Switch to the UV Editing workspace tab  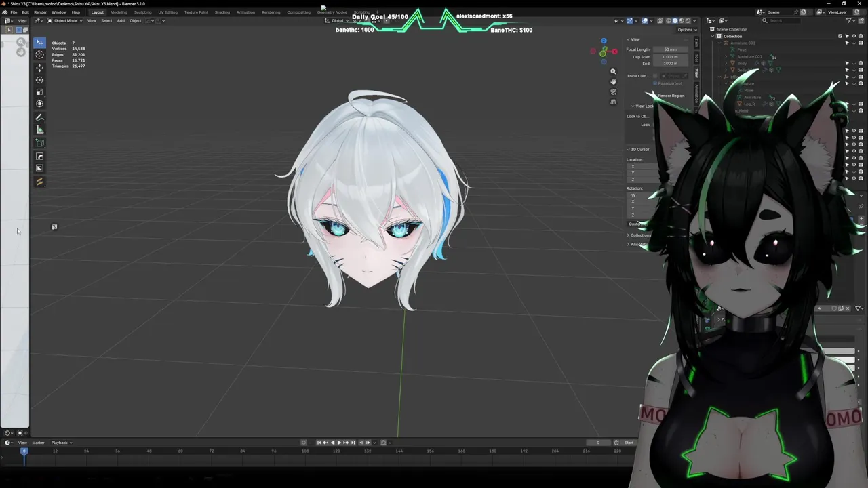pos(167,12)
